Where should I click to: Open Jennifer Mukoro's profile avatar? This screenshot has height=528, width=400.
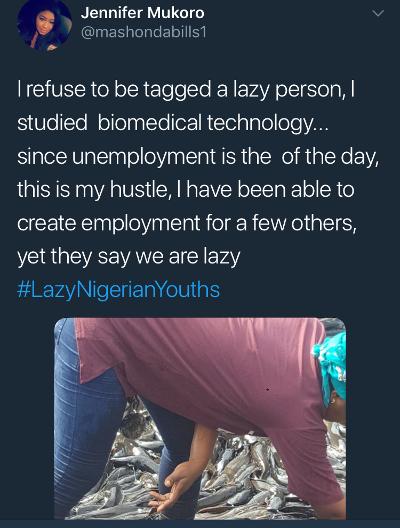44,24
